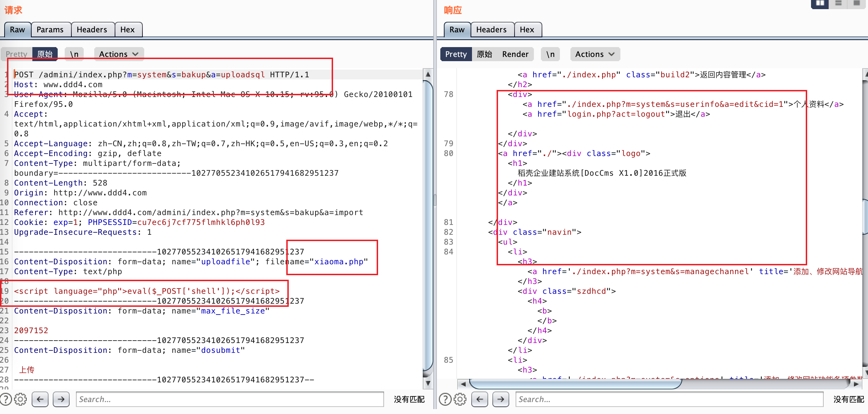This screenshot has width=868, height=414.
Task: Open the response Headers tab
Action: pos(491,30)
